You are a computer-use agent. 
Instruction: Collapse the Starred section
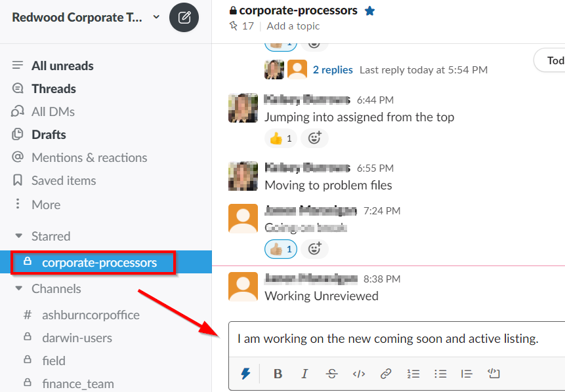(x=19, y=236)
